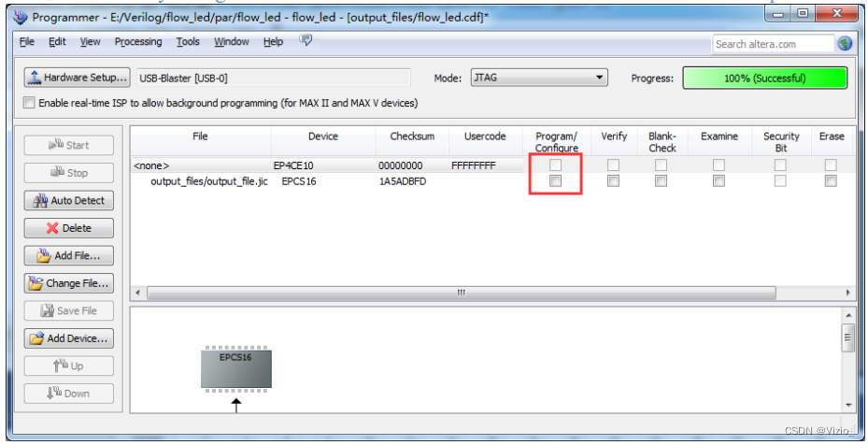Open the Edit menu
This screenshot has width=868, height=445.
[57, 41]
